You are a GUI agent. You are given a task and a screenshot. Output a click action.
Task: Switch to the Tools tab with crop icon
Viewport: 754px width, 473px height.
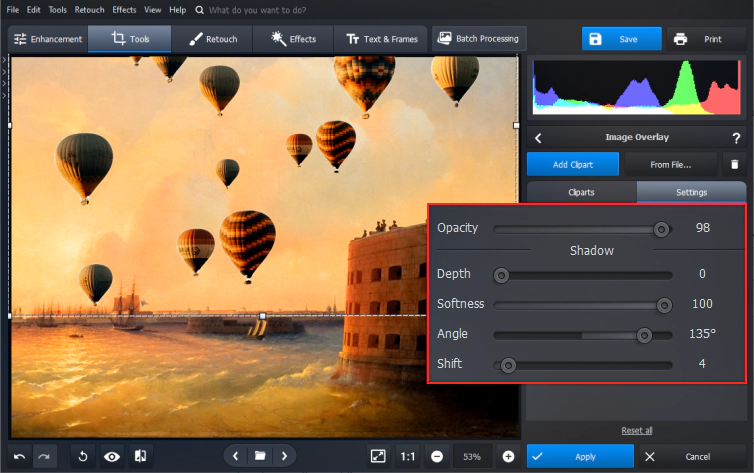pyautogui.click(x=130, y=39)
